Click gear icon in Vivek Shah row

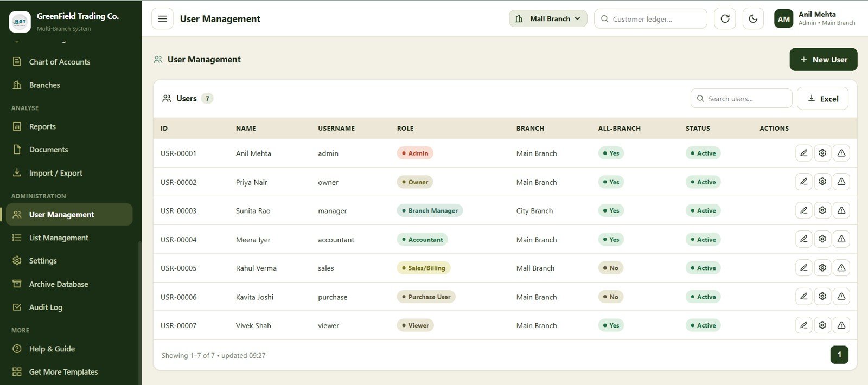[x=822, y=325]
